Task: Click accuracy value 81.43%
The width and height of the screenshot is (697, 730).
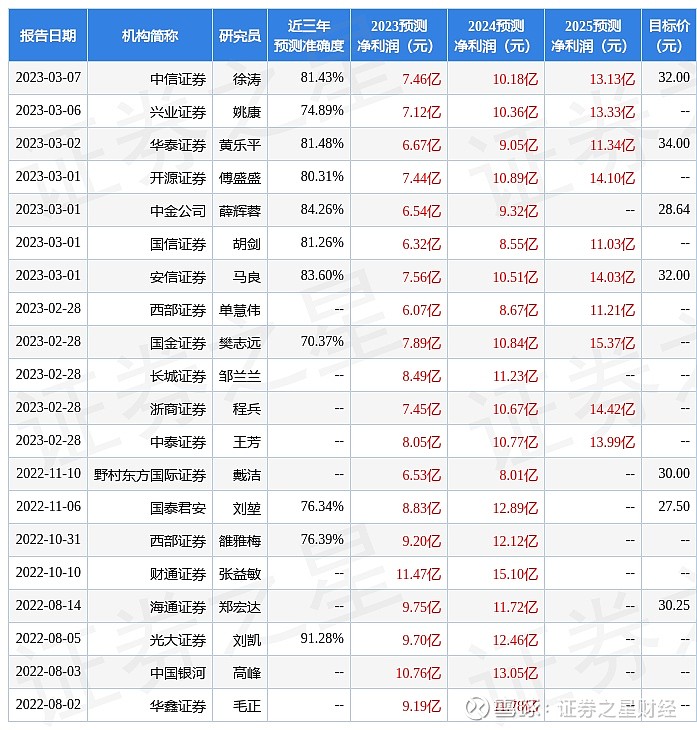Action: click(x=322, y=77)
